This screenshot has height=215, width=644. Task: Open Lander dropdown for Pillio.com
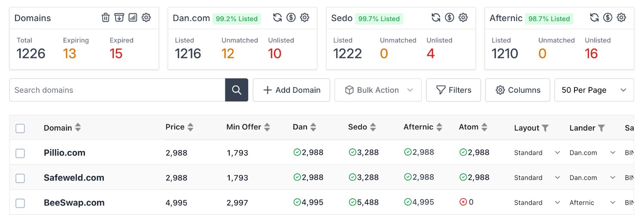[592, 153]
